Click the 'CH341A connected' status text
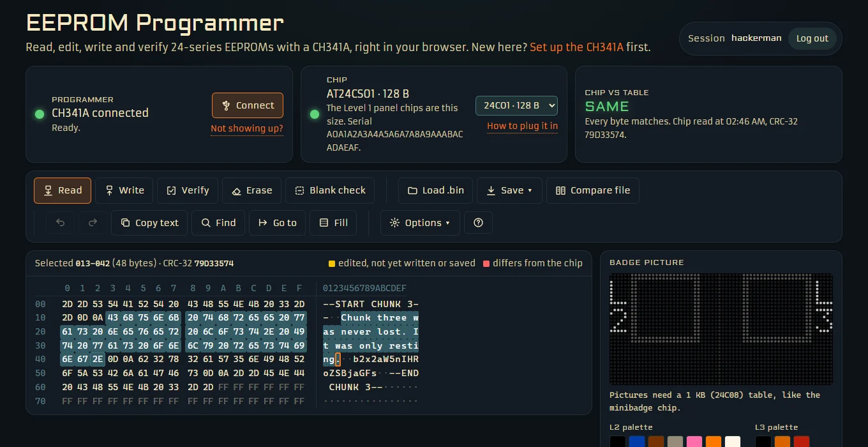This screenshot has height=447, width=868. [100, 113]
